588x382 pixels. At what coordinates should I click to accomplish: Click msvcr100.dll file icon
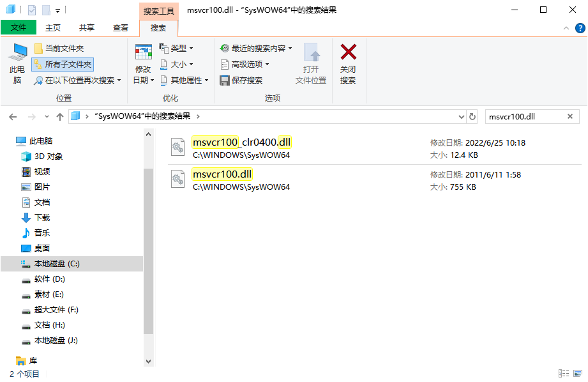click(x=177, y=179)
